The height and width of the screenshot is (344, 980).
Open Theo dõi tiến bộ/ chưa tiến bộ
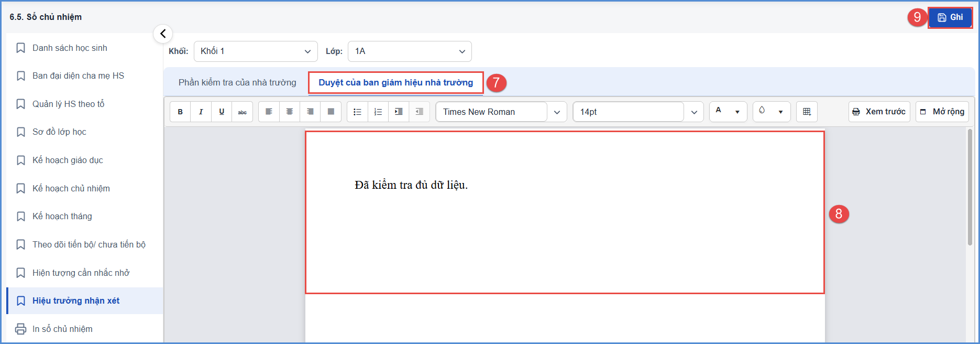click(x=85, y=244)
